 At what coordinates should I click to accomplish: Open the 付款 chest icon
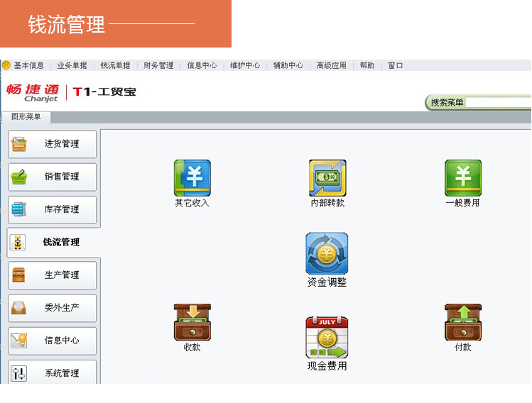pos(463,322)
